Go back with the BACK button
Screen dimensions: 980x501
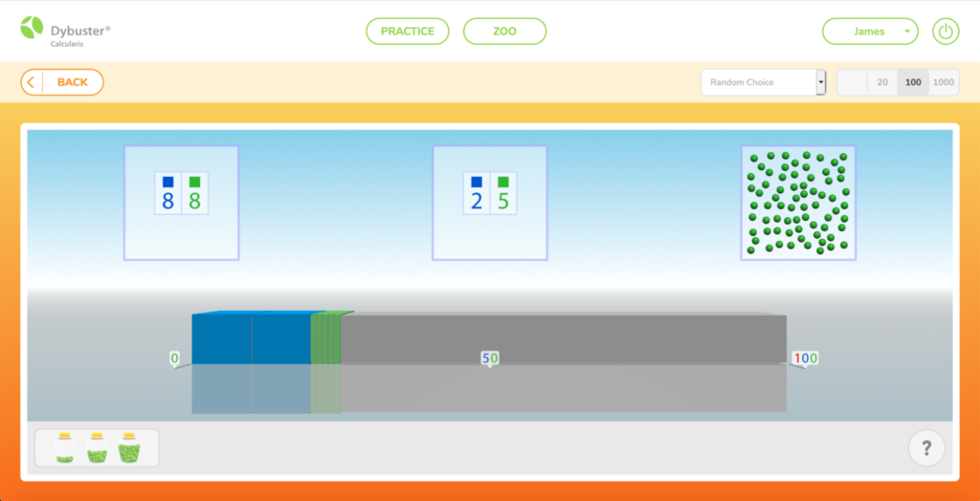tap(62, 82)
